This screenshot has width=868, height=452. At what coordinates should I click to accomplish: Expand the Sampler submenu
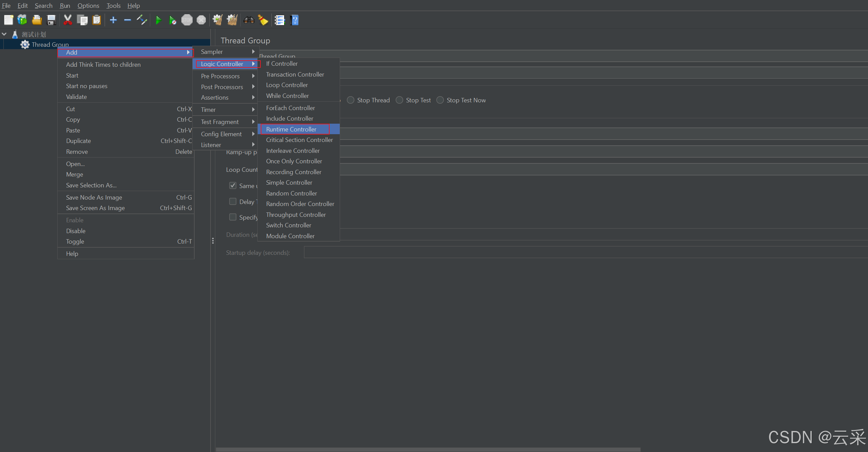226,52
